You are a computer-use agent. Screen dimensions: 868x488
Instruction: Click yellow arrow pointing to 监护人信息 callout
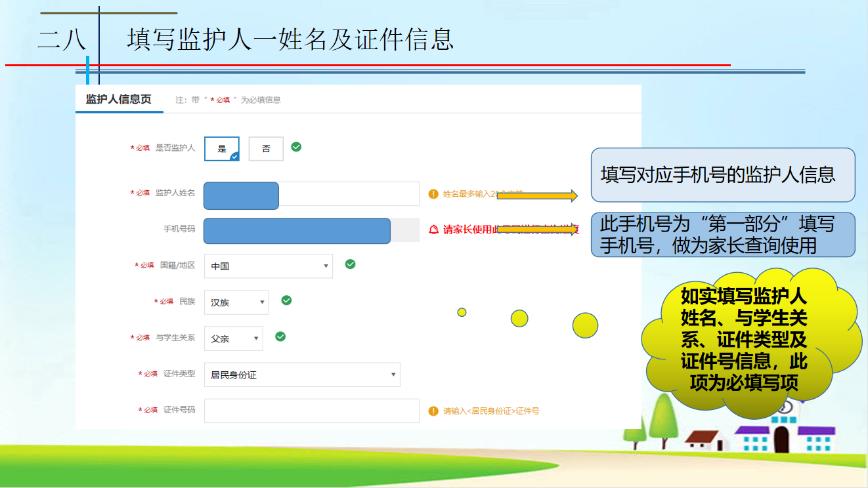pyautogui.click(x=537, y=195)
